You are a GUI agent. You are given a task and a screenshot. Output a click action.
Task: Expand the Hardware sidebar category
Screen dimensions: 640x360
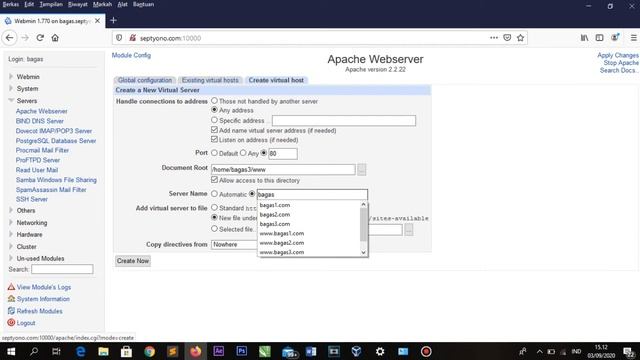click(11, 234)
